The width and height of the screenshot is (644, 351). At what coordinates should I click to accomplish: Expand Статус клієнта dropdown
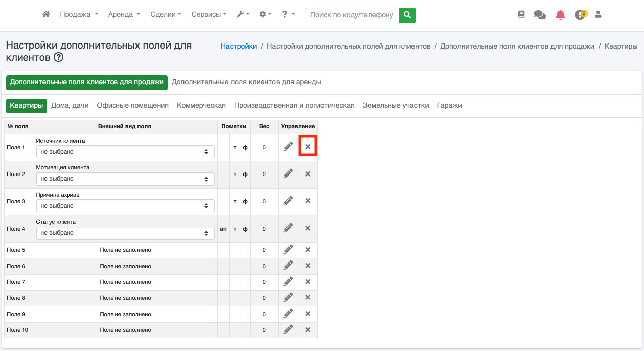[x=125, y=233]
